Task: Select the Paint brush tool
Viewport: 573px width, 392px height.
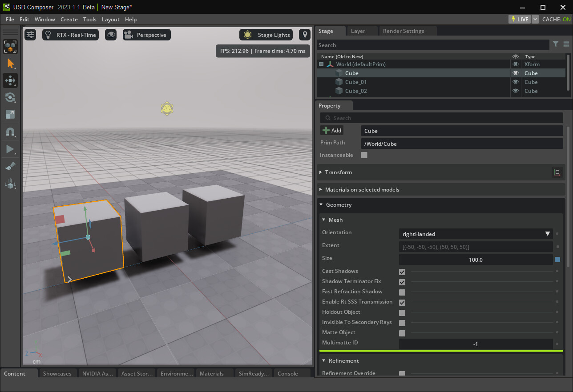Action: coord(10,166)
